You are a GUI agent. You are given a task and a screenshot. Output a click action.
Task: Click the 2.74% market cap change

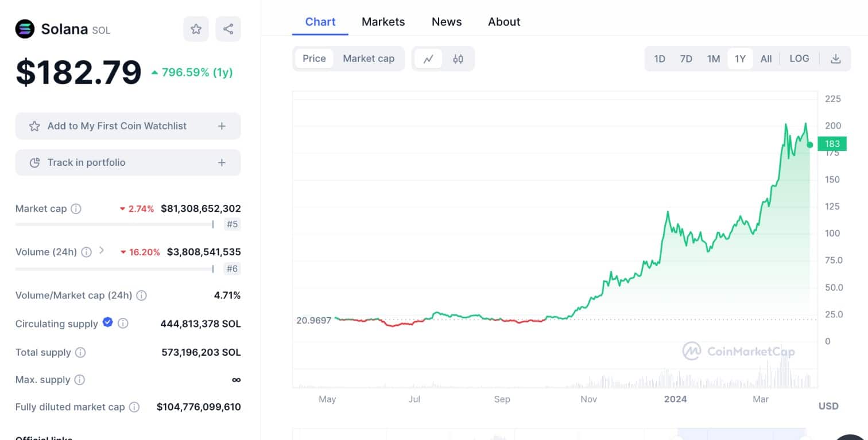137,209
